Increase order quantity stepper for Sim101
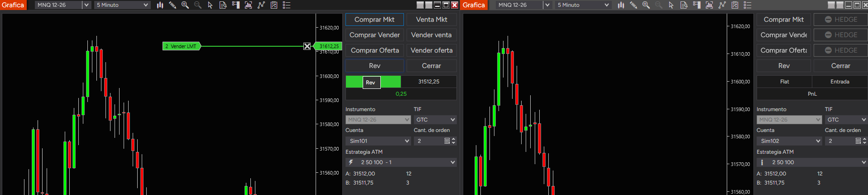 [x=454, y=139]
